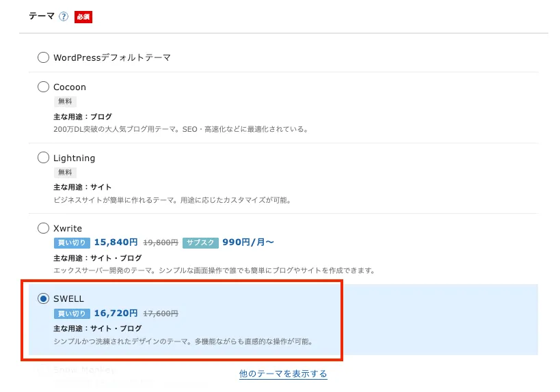Click SWELL's 買い切り badge
The image size is (560, 392).
click(x=71, y=313)
